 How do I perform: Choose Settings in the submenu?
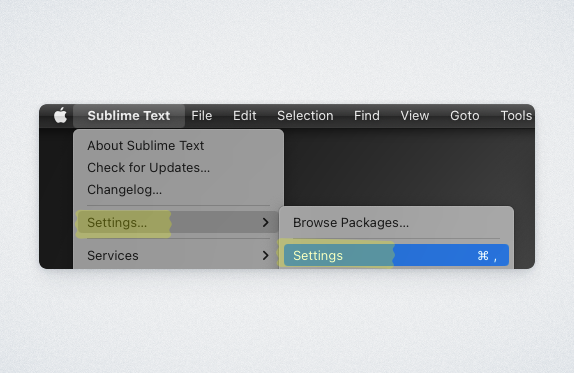pos(396,255)
